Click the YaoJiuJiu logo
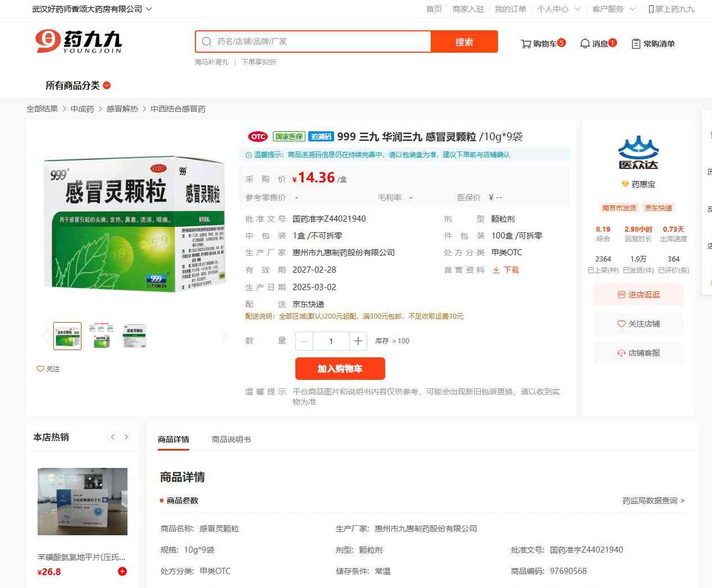The image size is (712, 588). tap(79, 42)
